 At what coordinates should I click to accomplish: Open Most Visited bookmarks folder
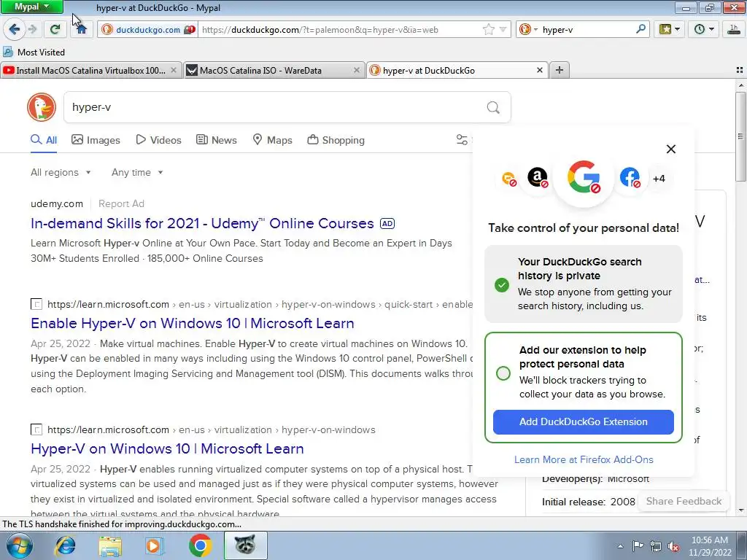(34, 52)
